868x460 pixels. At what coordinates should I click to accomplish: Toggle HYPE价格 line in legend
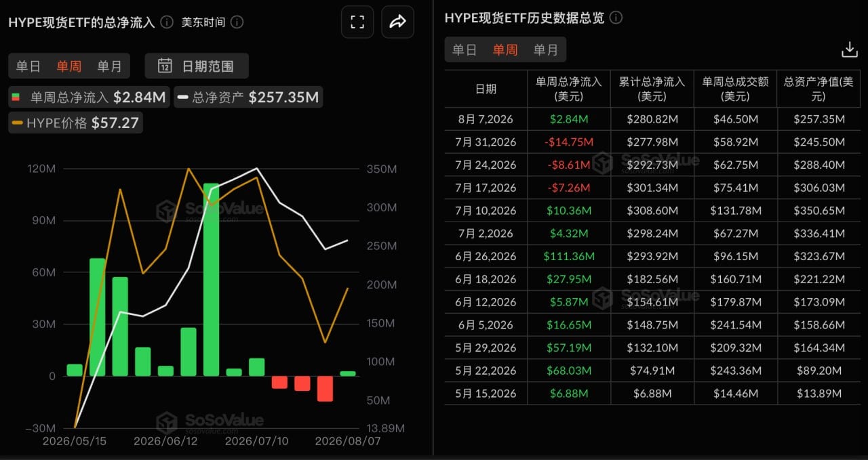coord(76,123)
